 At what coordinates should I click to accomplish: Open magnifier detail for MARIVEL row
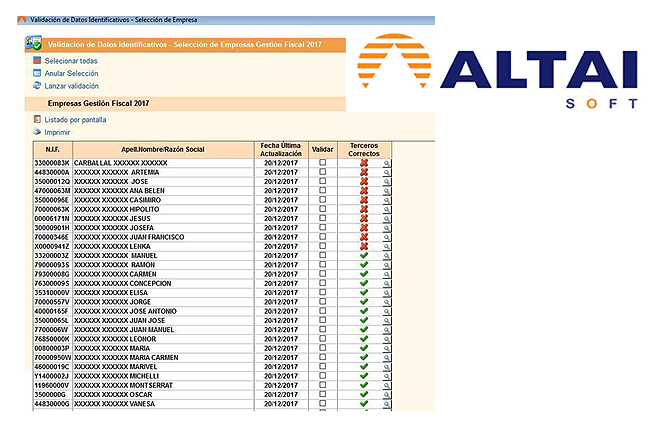click(x=386, y=367)
